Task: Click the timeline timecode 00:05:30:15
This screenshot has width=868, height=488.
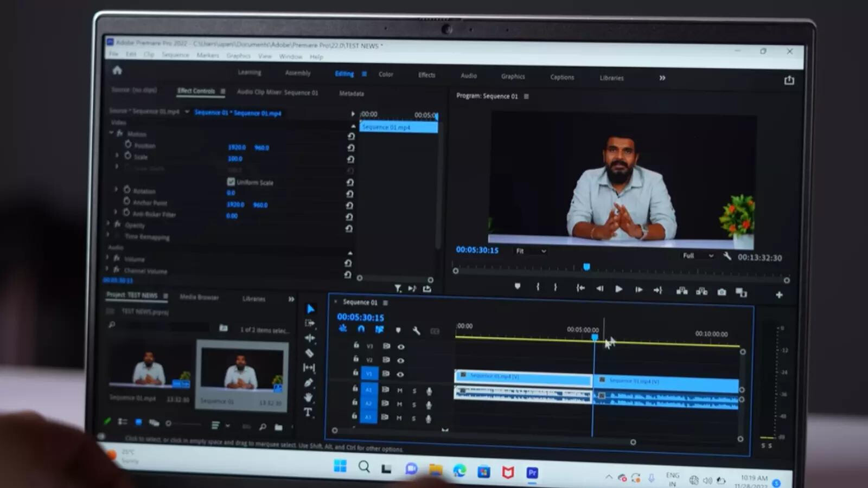Action: (360, 317)
